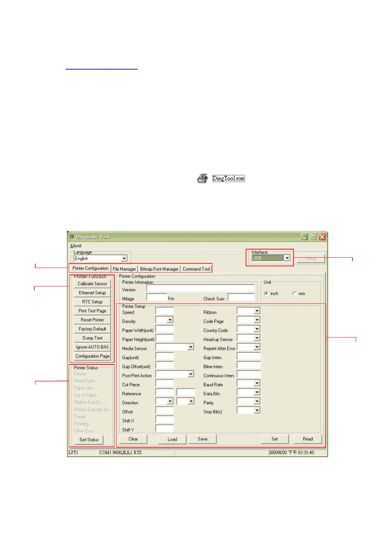Click the Continuous Inten. field

pos(249,374)
